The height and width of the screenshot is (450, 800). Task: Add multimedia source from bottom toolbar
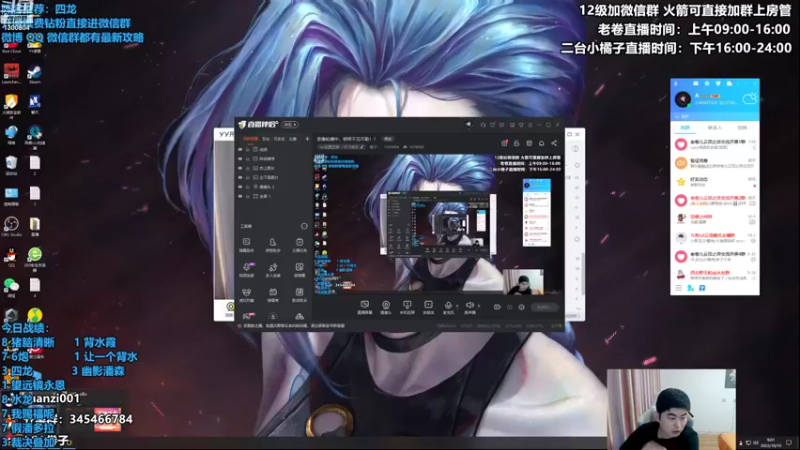point(428,307)
